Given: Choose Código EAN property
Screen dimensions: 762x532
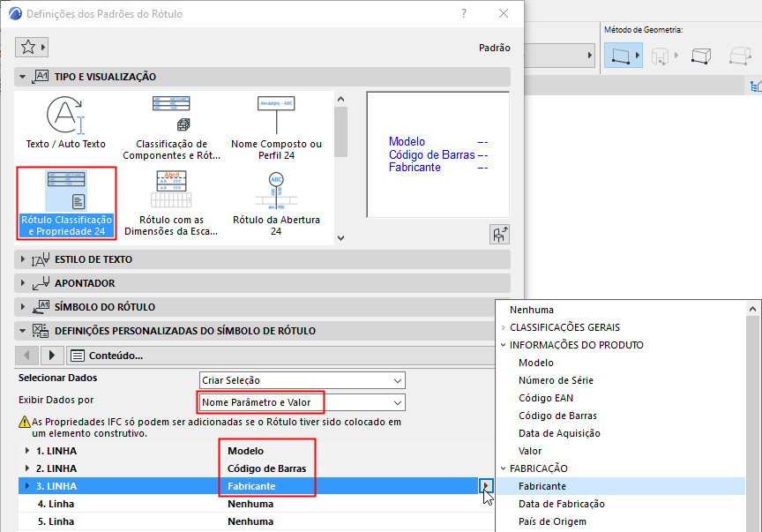Looking at the screenshot, I should click(x=546, y=398).
